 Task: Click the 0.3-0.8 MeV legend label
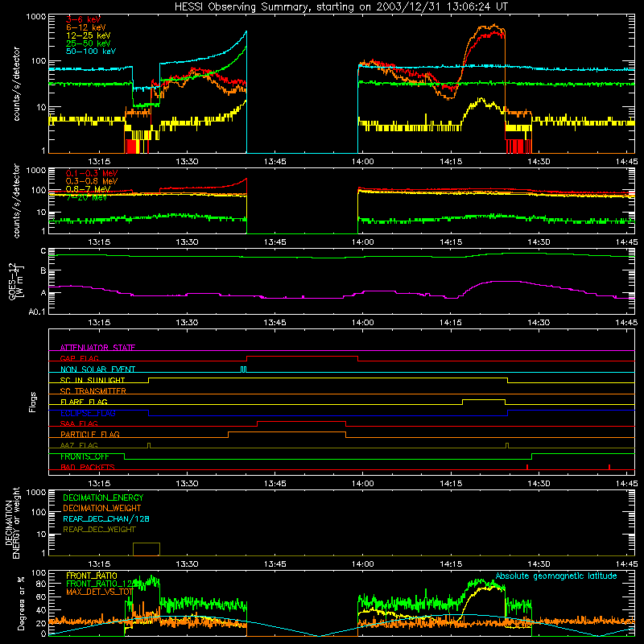[92, 181]
